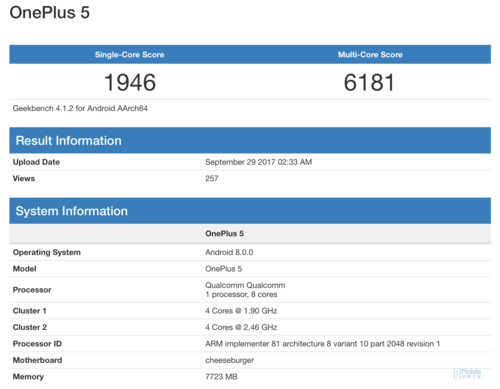
Task: Select the Operating System label
Action: [x=47, y=252]
